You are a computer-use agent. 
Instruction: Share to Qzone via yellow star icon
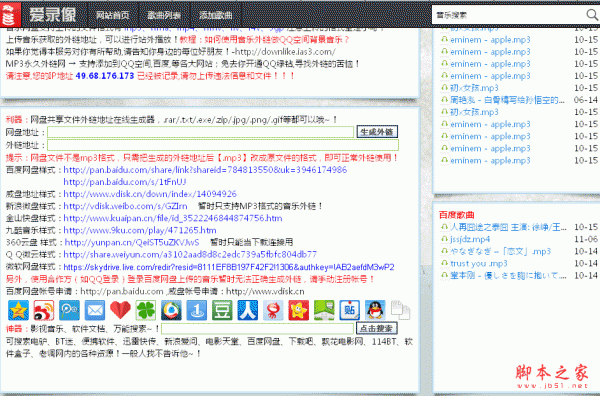(x=18, y=310)
